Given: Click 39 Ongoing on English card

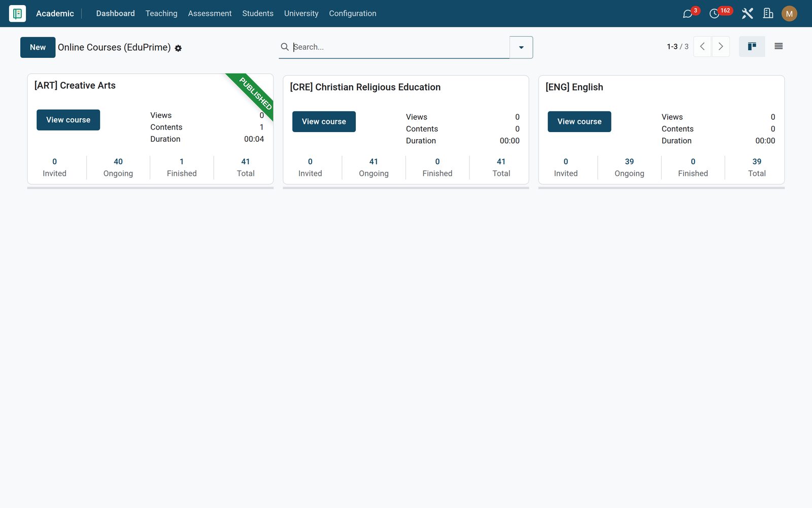Looking at the screenshot, I should pos(629,167).
